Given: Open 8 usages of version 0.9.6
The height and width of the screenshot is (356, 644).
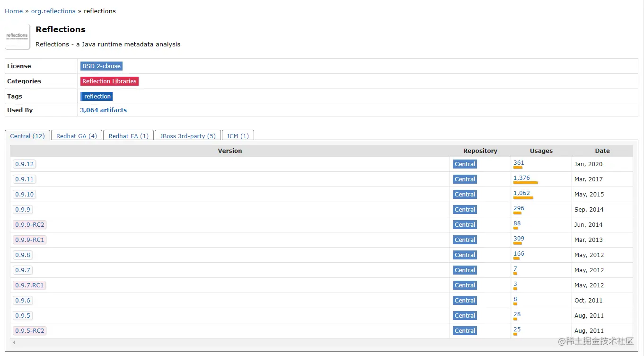Looking at the screenshot, I should point(515,299).
